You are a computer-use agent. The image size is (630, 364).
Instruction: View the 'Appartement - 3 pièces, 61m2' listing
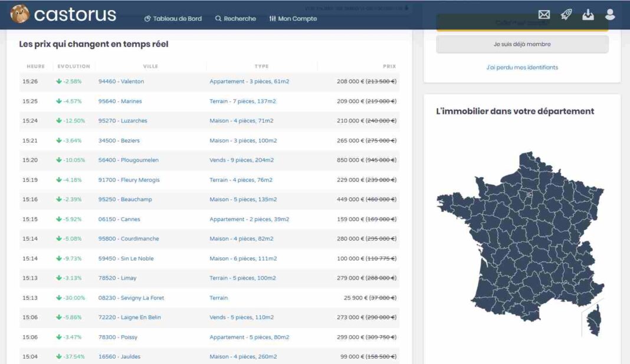(250, 81)
